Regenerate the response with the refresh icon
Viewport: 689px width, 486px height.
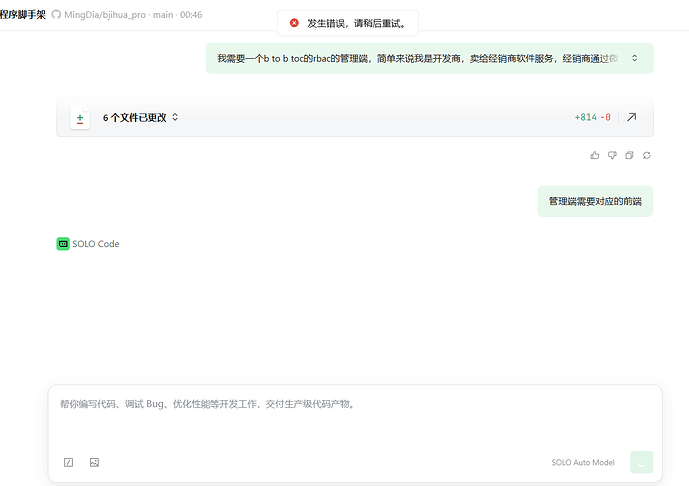[x=646, y=155]
